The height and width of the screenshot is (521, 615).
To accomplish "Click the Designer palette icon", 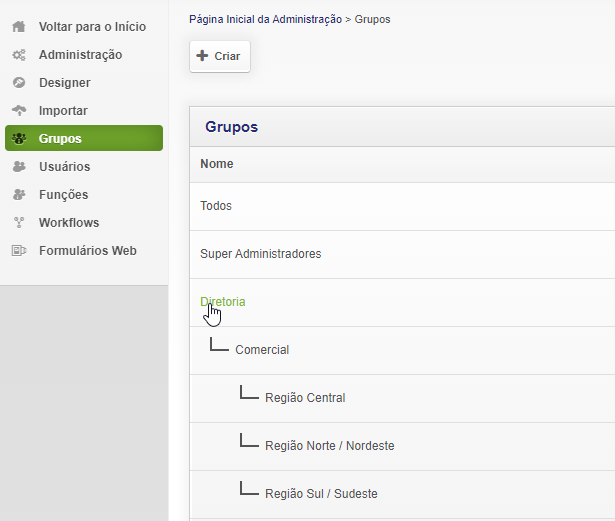I will [18, 83].
